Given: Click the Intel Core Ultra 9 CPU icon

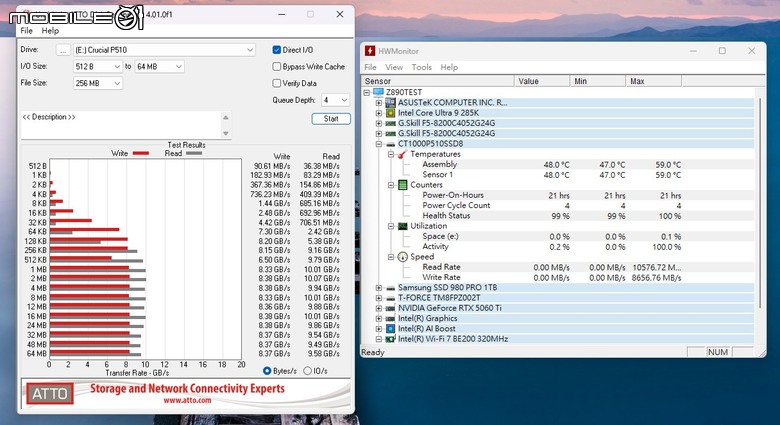Looking at the screenshot, I should [x=390, y=113].
